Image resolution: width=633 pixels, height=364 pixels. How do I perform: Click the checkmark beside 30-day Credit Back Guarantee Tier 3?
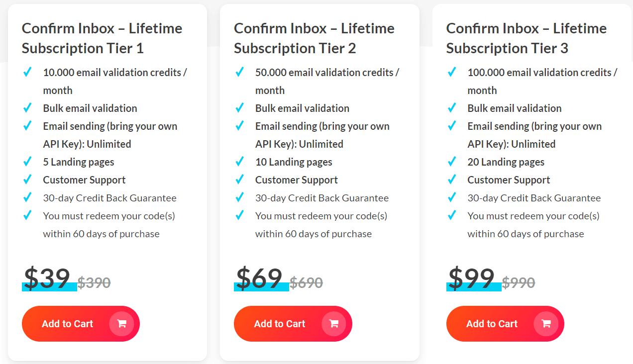pyautogui.click(x=452, y=197)
